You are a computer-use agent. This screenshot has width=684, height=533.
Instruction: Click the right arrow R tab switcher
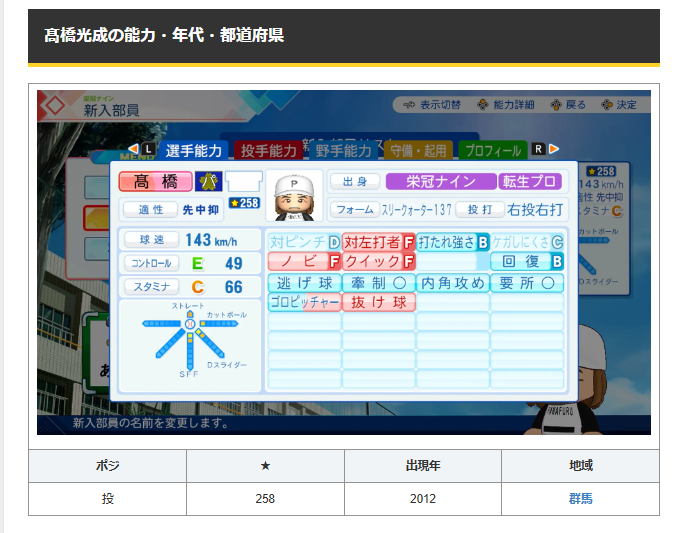(545, 149)
